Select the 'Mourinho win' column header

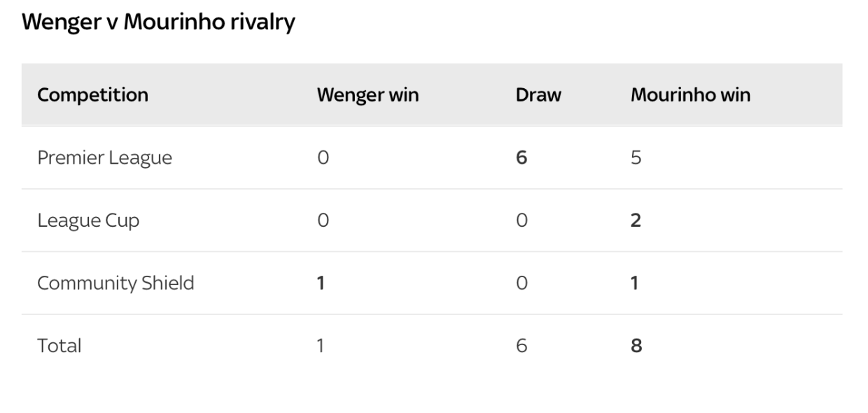point(690,95)
